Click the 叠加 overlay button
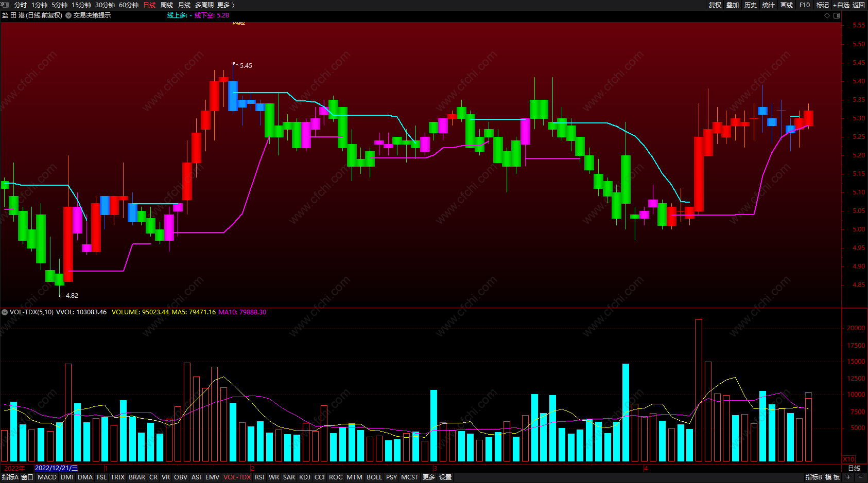Image resolution: width=868 pixels, height=483 pixels. [733, 5]
